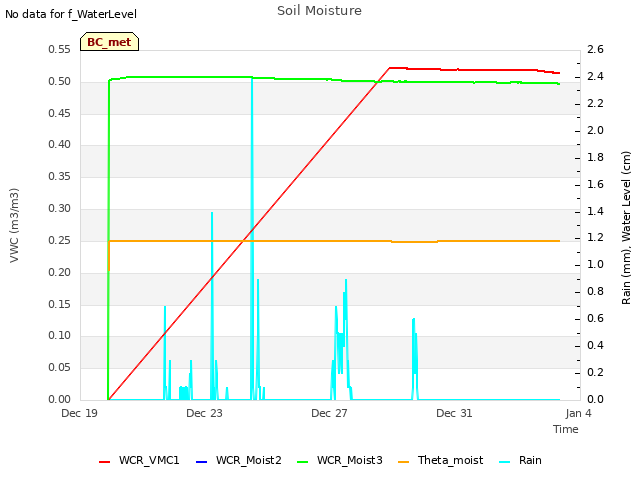The image size is (640, 480).
Task: Click the 0.00 left axis value
Action: point(59,399)
